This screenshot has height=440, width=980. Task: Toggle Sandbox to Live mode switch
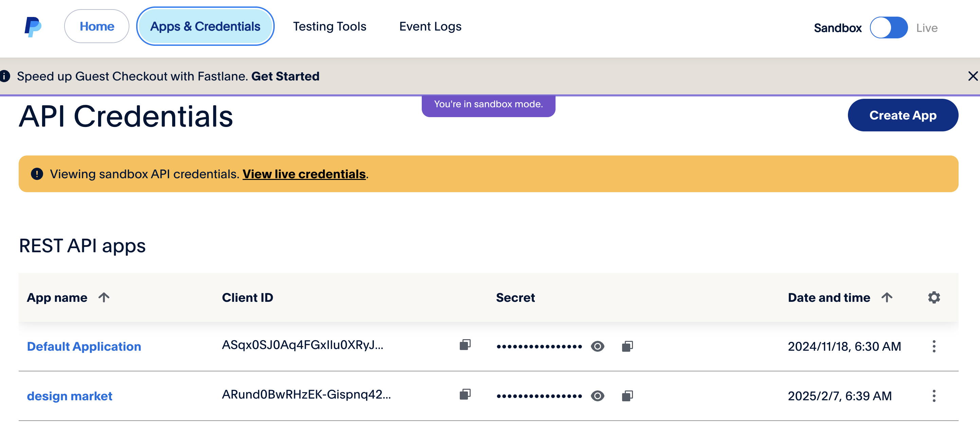(x=889, y=27)
